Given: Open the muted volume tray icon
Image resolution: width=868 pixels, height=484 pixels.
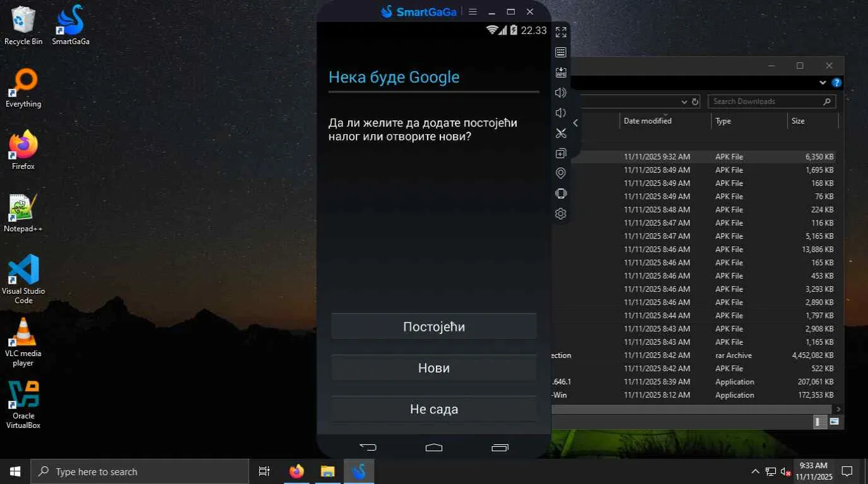Looking at the screenshot, I should (786, 471).
